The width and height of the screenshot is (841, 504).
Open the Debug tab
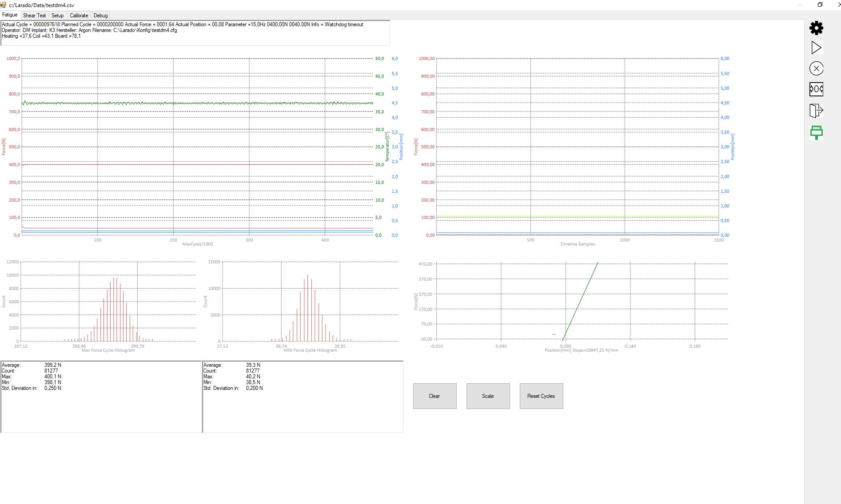100,16
